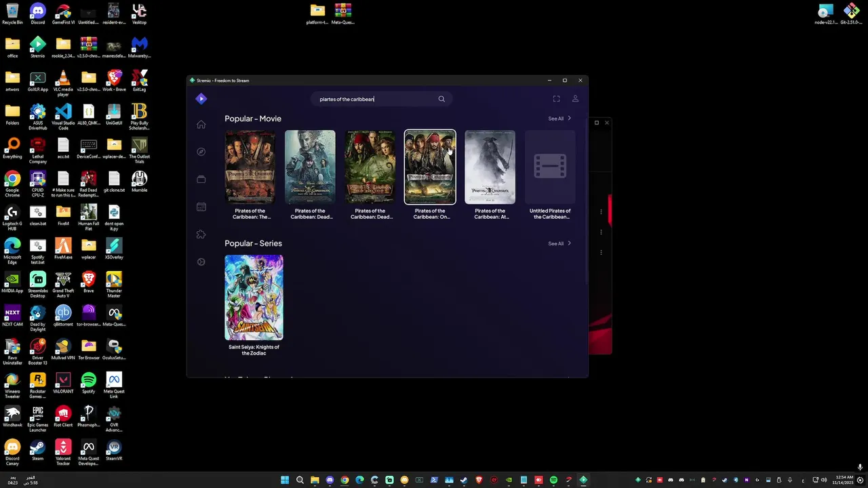Open File Explorer from the taskbar

(x=315, y=480)
